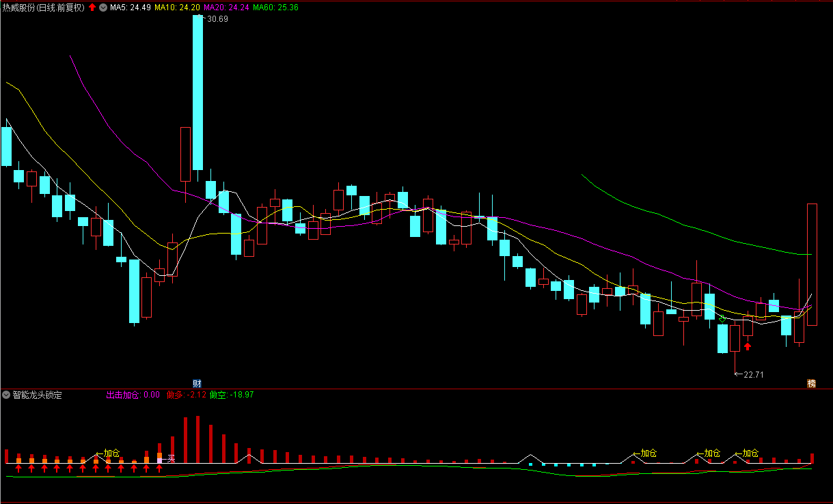The width and height of the screenshot is (833, 504).
Task: Click the tall cyan candle peaking at 30.69
Action: point(198,92)
